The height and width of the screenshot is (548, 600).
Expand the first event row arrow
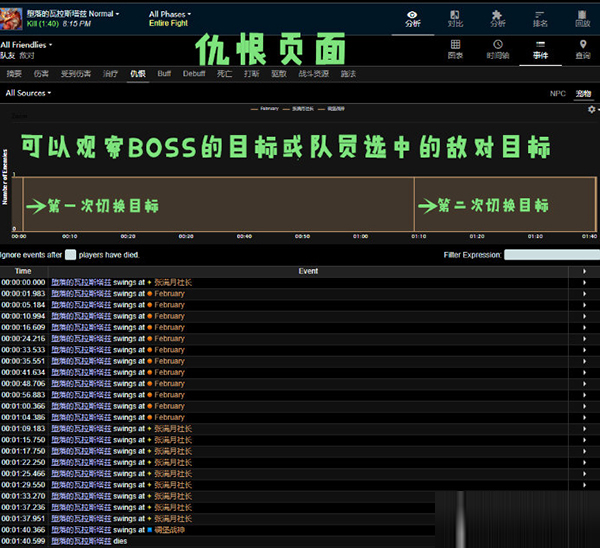tap(584, 282)
